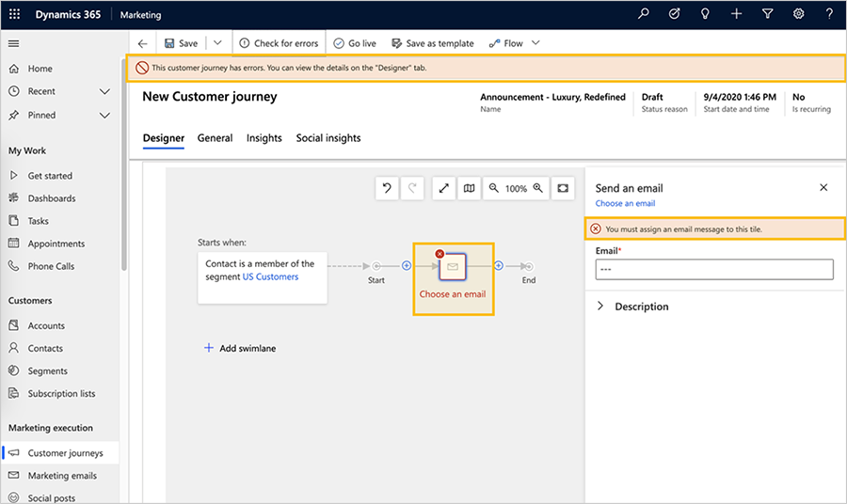The width and height of the screenshot is (847, 504).
Task: Click the redo arrow in the canvas toolbar
Action: pyautogui.click(x=412, y=188)
